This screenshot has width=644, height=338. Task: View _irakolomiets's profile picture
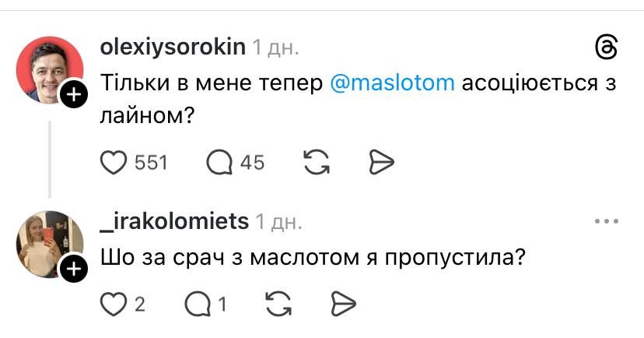[x=47, y=243]
